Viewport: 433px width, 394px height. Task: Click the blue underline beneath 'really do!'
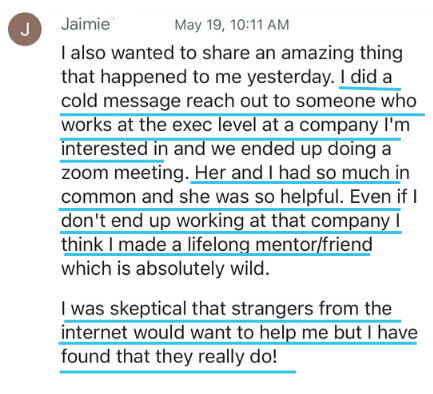[178, 371]
